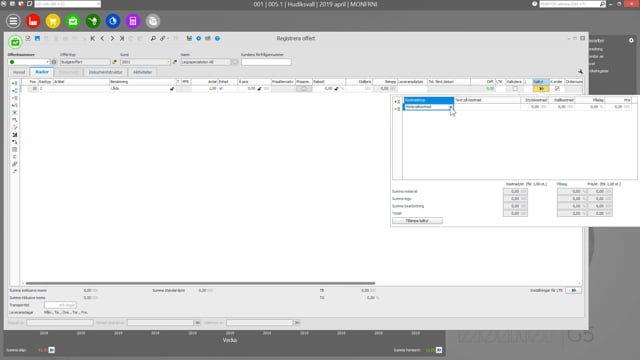Open the Offerttyp Budgetoffert field
Screen dimensions: 640x360
click(85, 62)
